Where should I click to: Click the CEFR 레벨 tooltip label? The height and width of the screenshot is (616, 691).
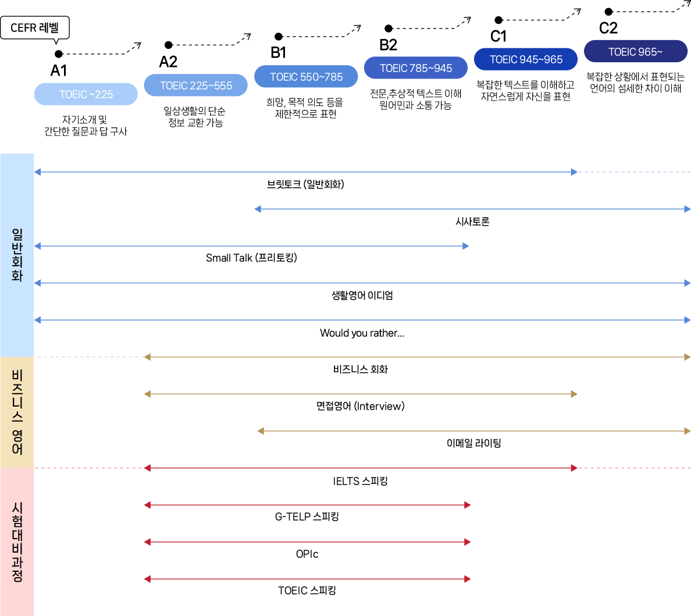35,28
